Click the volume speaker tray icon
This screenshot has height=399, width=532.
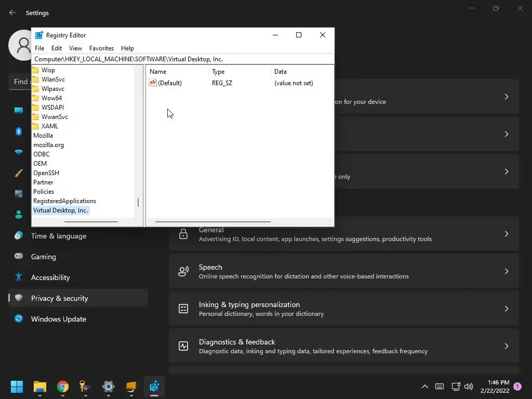pos(469,387)
